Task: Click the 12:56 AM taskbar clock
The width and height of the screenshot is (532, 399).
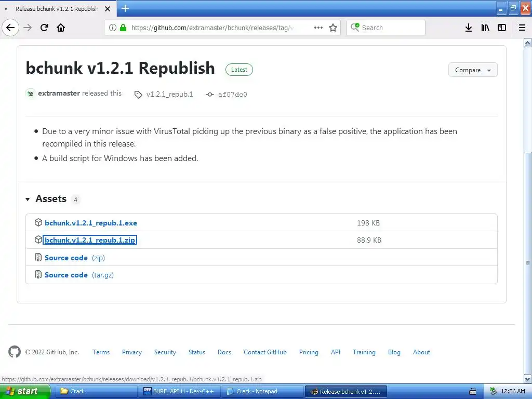Action: (513, 391)
